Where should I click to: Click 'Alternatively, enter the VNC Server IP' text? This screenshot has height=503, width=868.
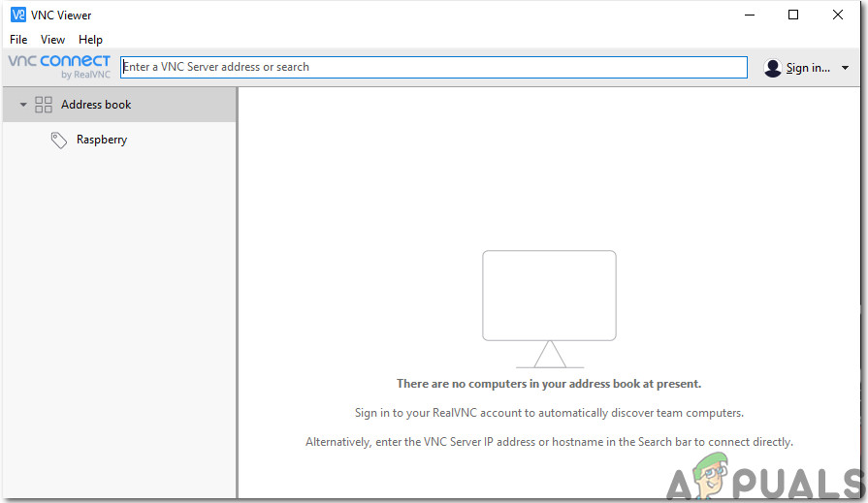[x=549, y=442]
